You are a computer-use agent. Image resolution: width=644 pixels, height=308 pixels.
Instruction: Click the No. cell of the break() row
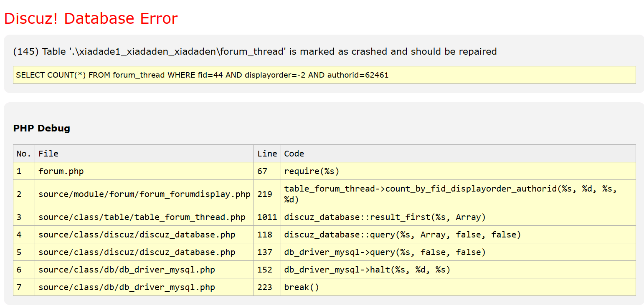click(24, 287)
